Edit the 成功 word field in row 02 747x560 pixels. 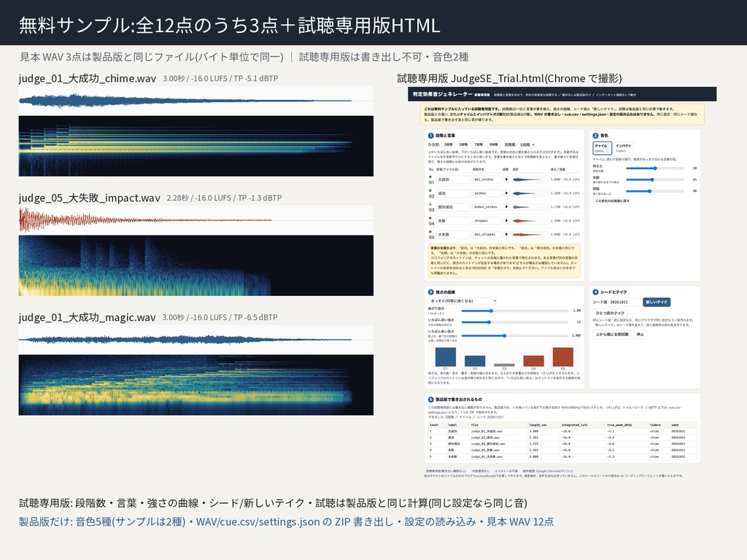pos(454,193)
